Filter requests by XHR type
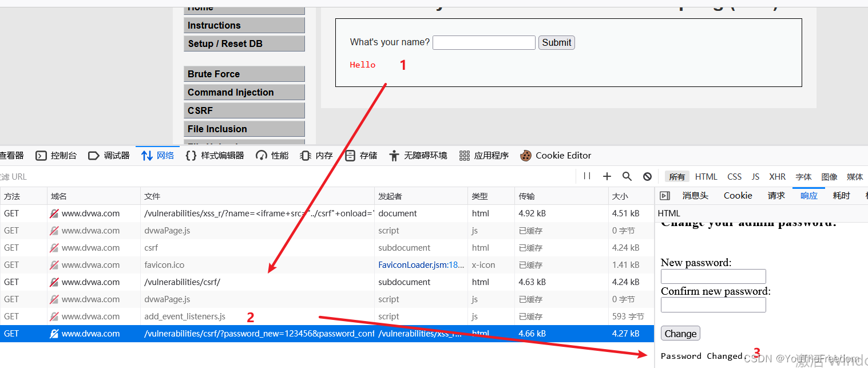Screen dimensions: 868x368 [x=778, y=177]
